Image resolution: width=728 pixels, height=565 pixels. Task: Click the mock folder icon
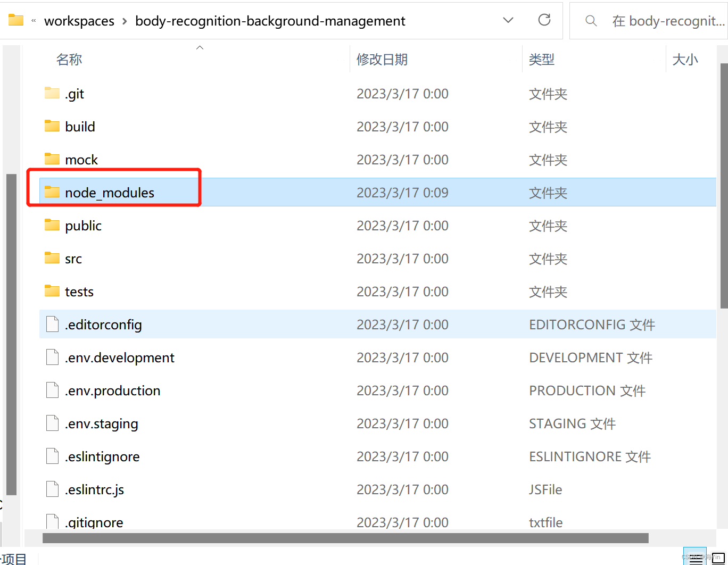coord(52,159)
